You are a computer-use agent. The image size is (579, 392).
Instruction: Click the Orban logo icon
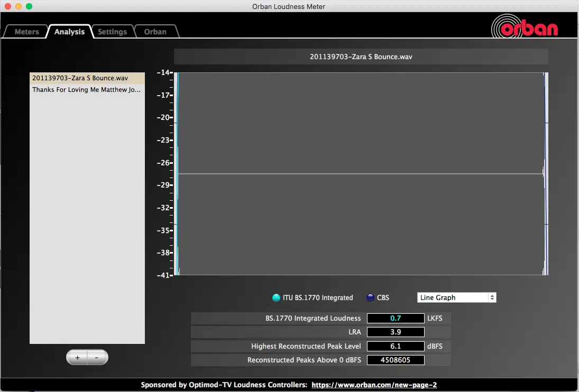pos(525,25)
